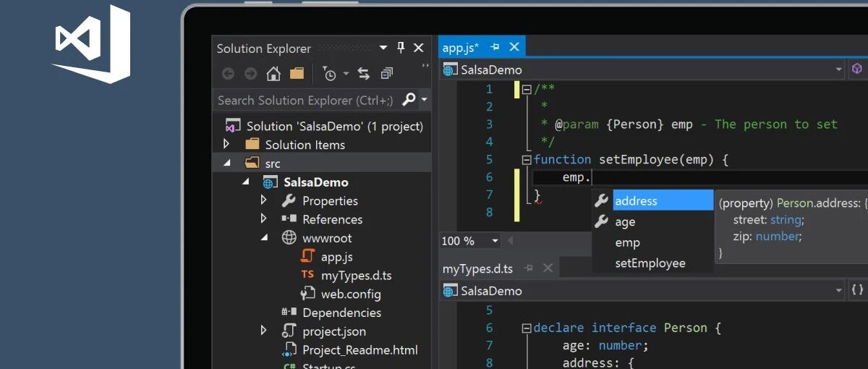868x369 pixels.
Task: Click the braces icon in myTypes.d.ts navigation bar
Action: (x=857, y=289)
